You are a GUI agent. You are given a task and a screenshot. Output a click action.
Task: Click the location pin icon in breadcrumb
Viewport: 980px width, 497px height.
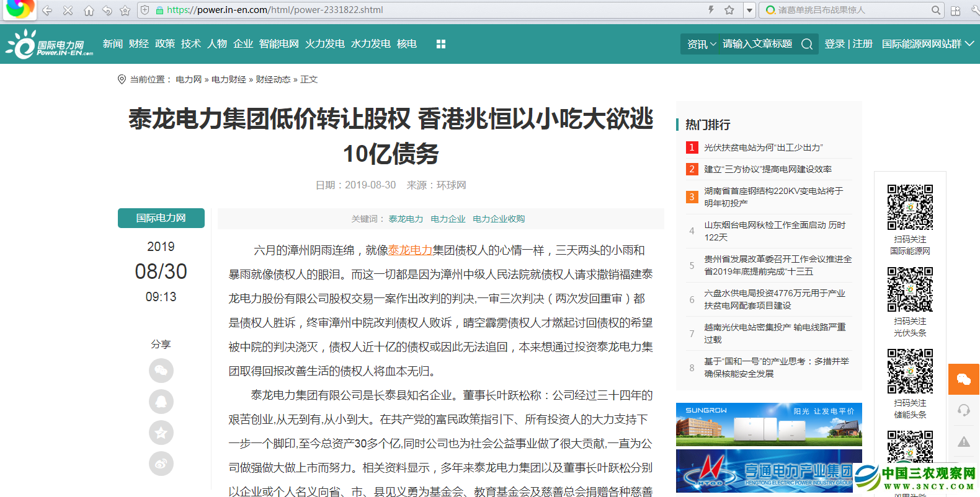pos(122,79)
